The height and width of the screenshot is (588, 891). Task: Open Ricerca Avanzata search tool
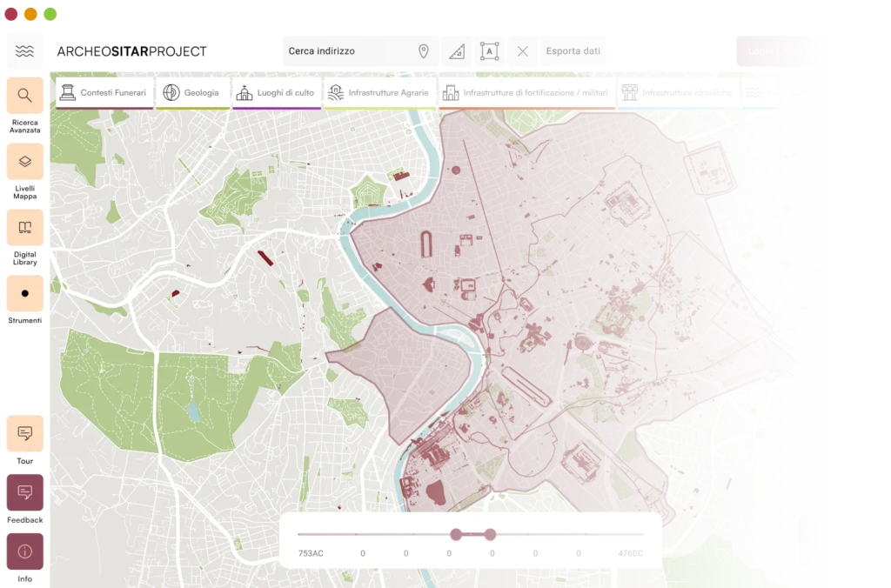(24, 96)
